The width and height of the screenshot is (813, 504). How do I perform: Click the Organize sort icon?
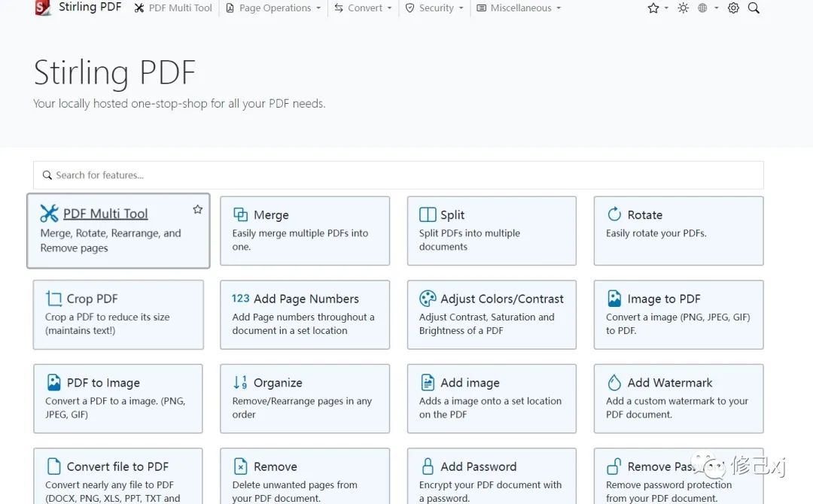[x=240, y=381]
